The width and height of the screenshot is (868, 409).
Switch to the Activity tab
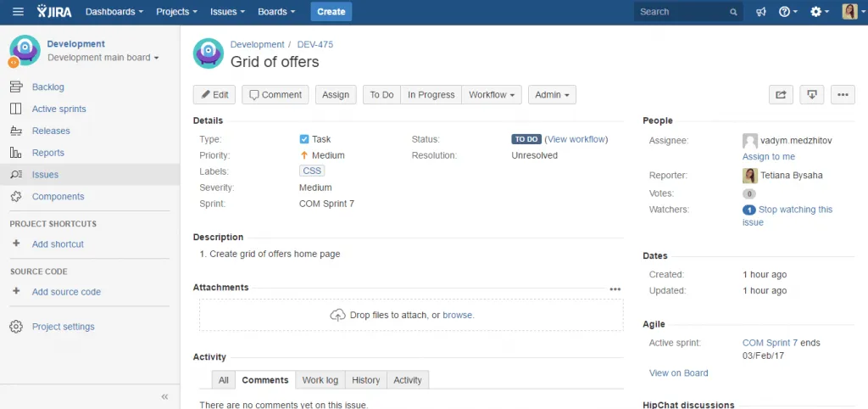click(408, 380)
